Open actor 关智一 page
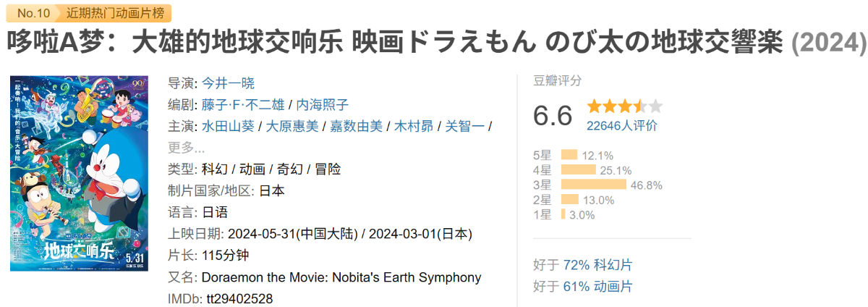The width and height of the screenshot is (868, 307). pyautogui.click(x=464, y=126)
